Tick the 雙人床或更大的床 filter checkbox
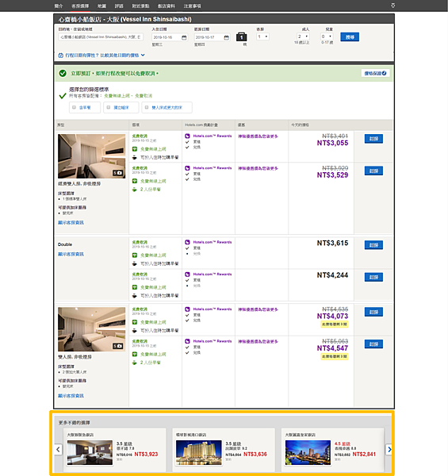This screenshot has width=448, height=476. [147, 107]
